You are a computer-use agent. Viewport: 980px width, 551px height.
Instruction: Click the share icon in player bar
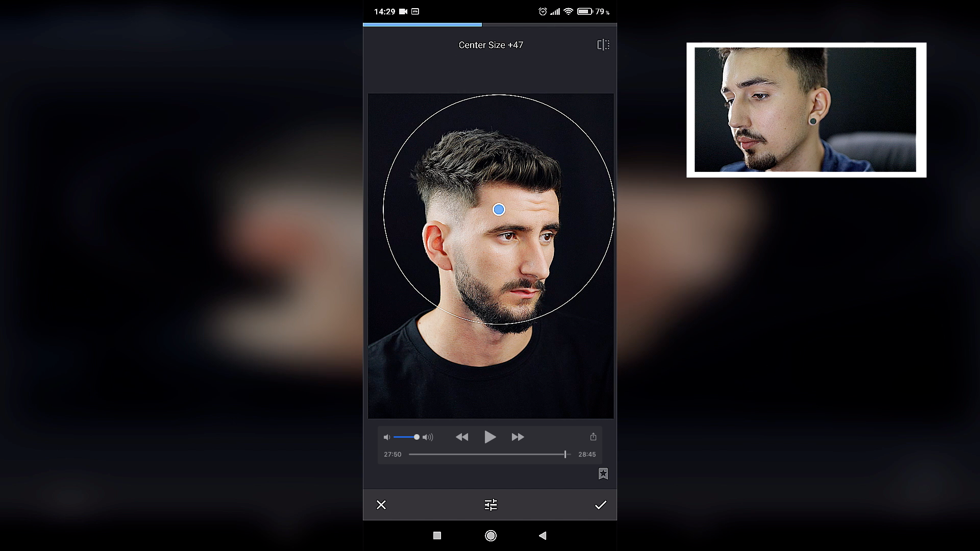pos(593,437)
